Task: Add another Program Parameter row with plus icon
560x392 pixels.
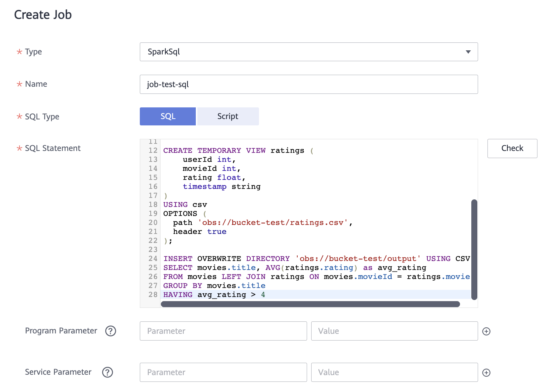Action: [486, 331]
